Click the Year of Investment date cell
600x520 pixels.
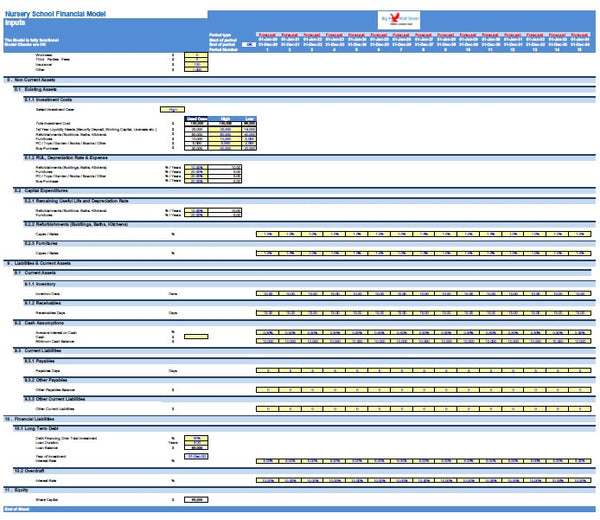tap(196, 455)
